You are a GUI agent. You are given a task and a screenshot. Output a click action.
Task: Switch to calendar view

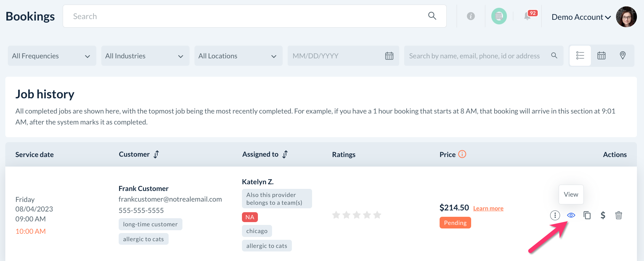tap(601, 56)
